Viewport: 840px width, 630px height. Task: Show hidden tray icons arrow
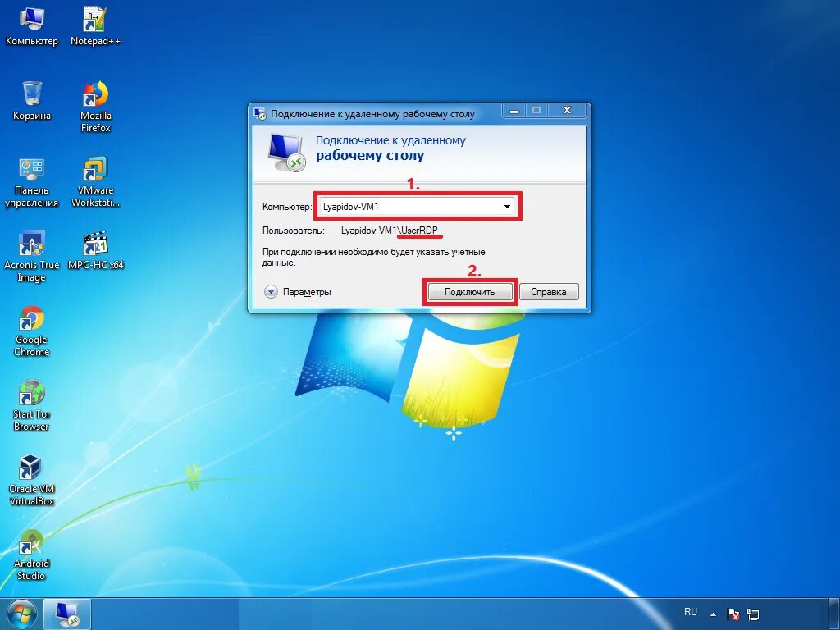[x=713, y=614]
